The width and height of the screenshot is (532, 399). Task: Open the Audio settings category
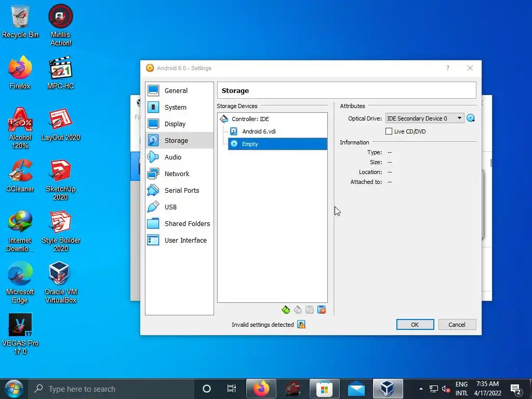point(179,157)
